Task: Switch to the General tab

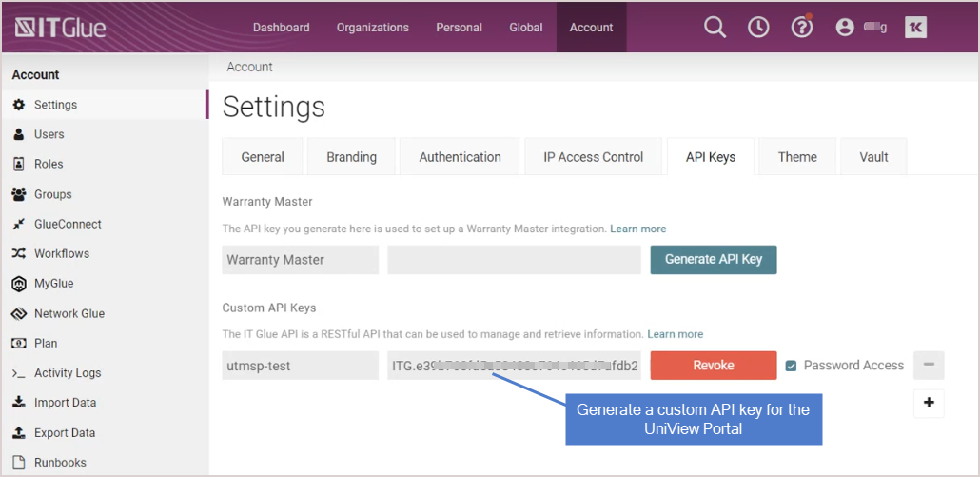Action: [263, 157]
